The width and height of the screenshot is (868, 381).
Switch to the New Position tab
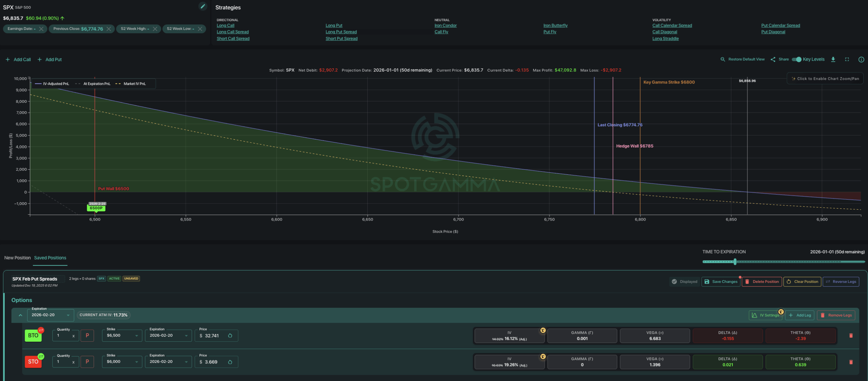(17, 258)
